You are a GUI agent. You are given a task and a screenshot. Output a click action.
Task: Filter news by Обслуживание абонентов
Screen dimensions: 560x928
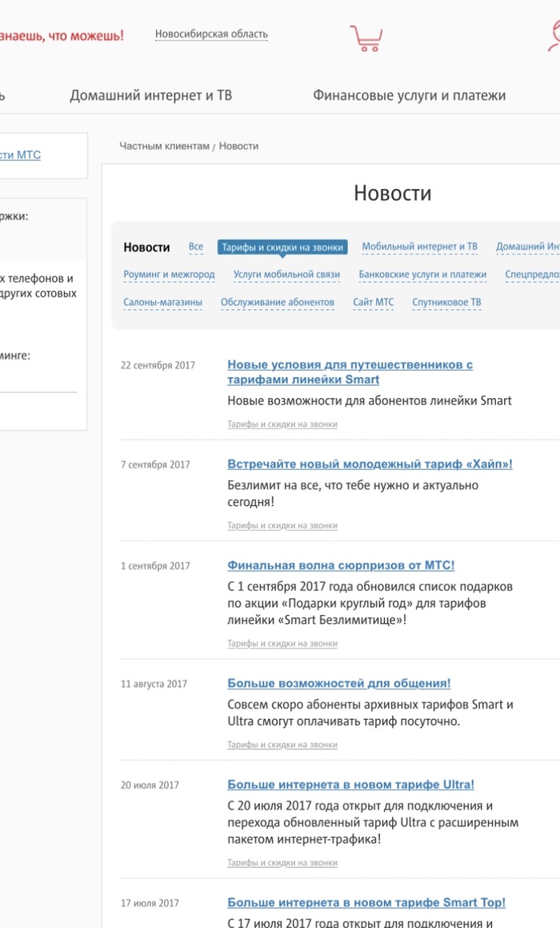click(x=278, y=303)
